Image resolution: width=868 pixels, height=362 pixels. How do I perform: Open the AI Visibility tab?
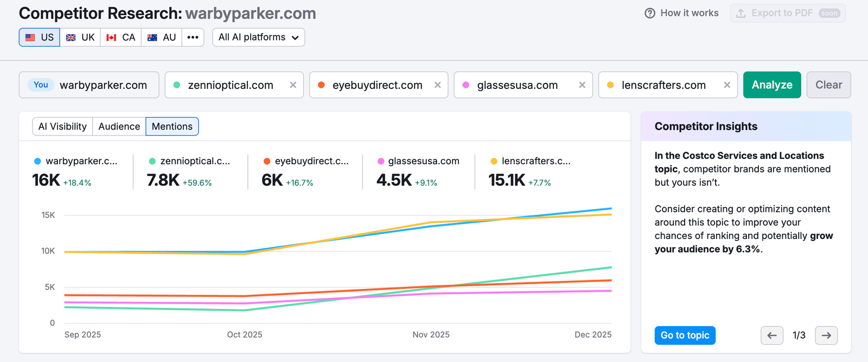[62, 126]
